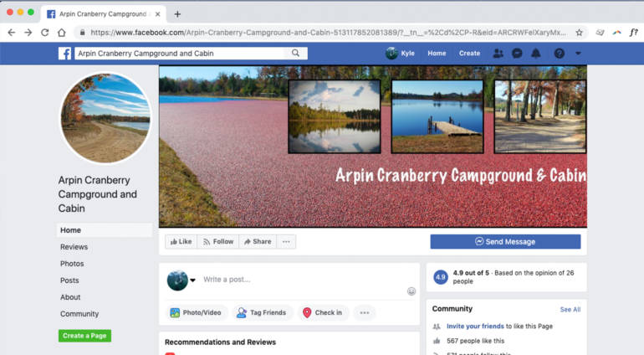Bookmark this page with the star icon
The width and height of the screenshot is (644, 355).
coord(579,33)
